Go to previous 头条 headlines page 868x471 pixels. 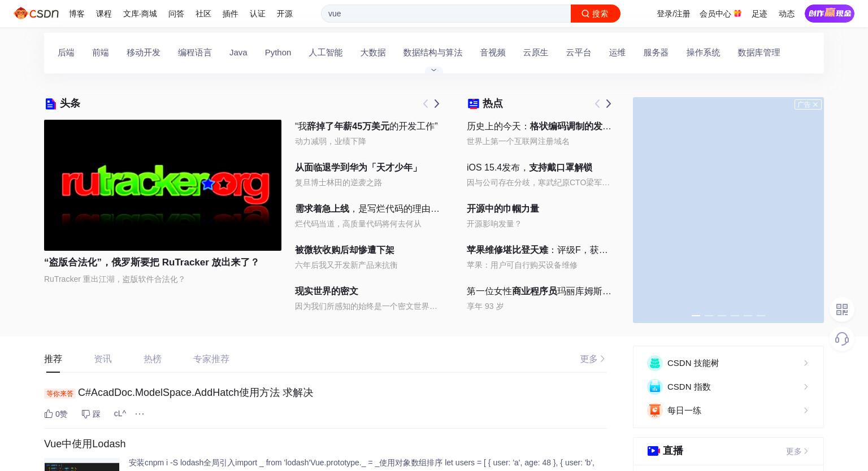426,103
